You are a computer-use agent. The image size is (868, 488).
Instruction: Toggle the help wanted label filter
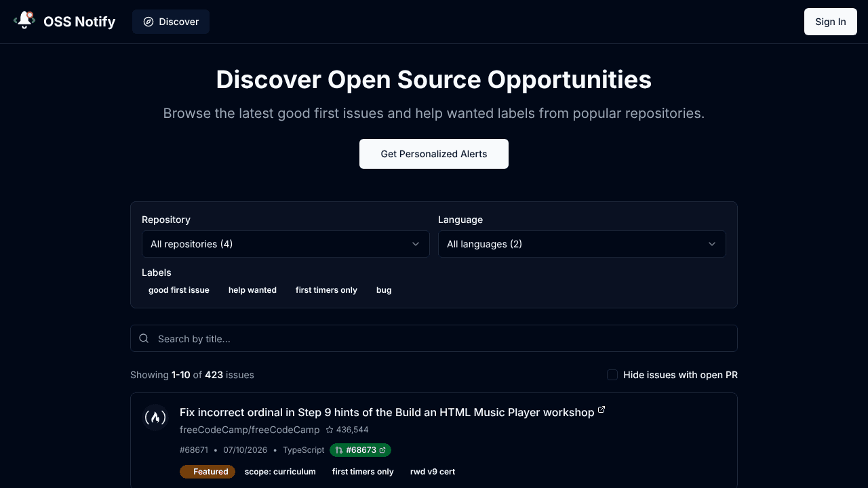[x=252, y=290]
